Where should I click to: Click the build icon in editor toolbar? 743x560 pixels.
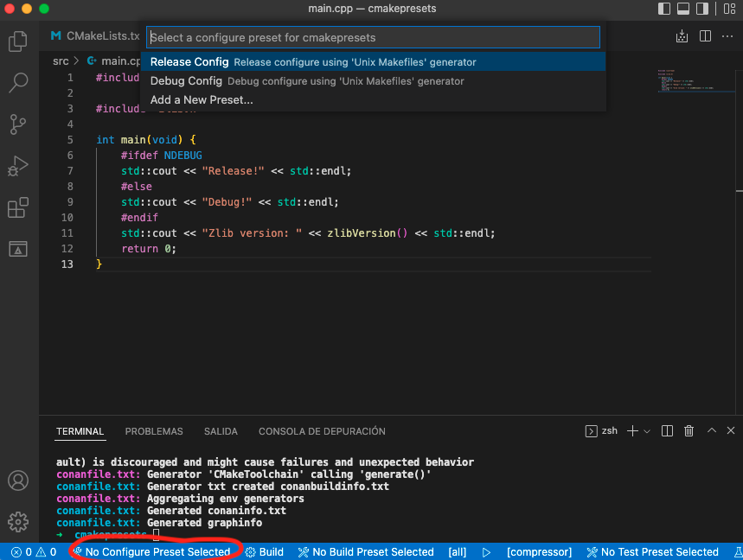point(682,36)
